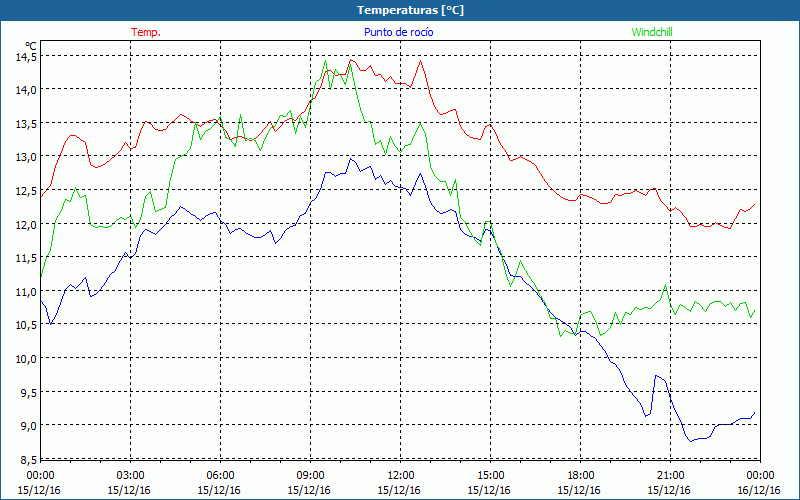Viewport: 800px width, 500px height.
Task: Click the 21:00 time axis label
Action: coord(670,475)
